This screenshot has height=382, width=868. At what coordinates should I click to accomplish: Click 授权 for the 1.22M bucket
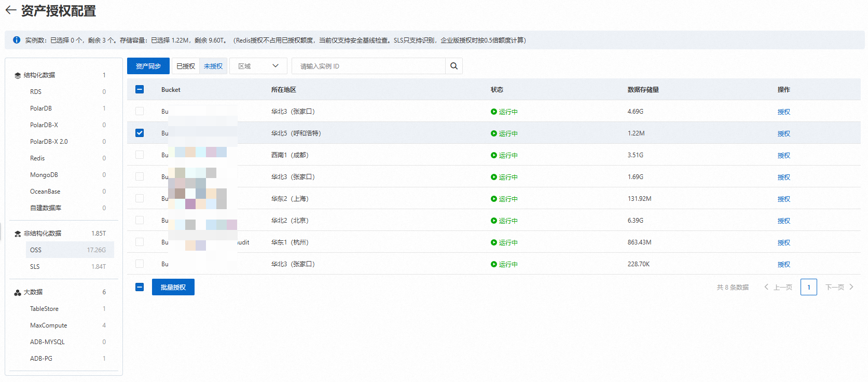click(x=783, y=133)
